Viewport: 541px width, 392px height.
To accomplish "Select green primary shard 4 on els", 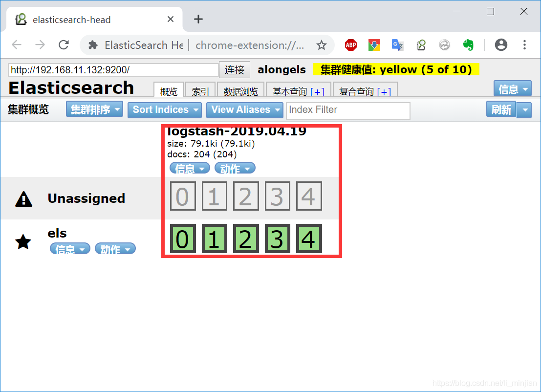I will [309, 239].
